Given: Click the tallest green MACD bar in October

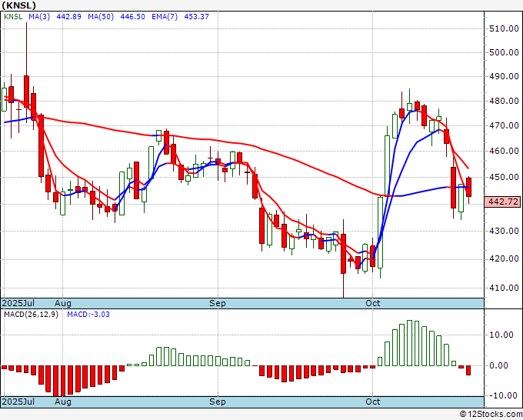Looking at the screenshot, I should pos(410,343).
